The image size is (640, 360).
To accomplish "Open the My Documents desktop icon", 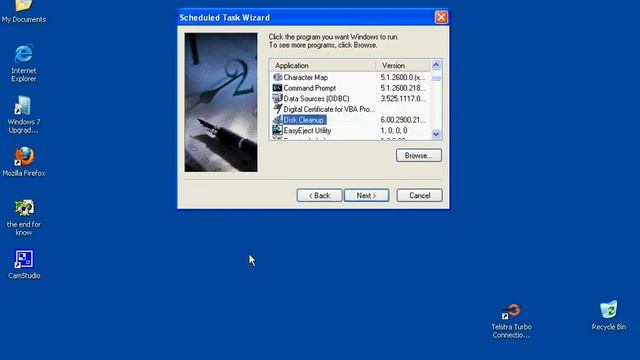I will point(24,11).
